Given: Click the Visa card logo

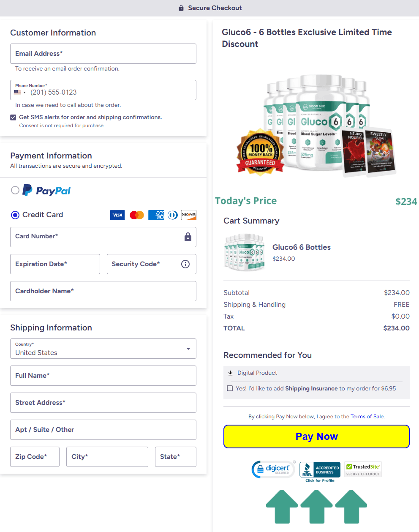Looking at the screenshot, I should coord(117,215).
